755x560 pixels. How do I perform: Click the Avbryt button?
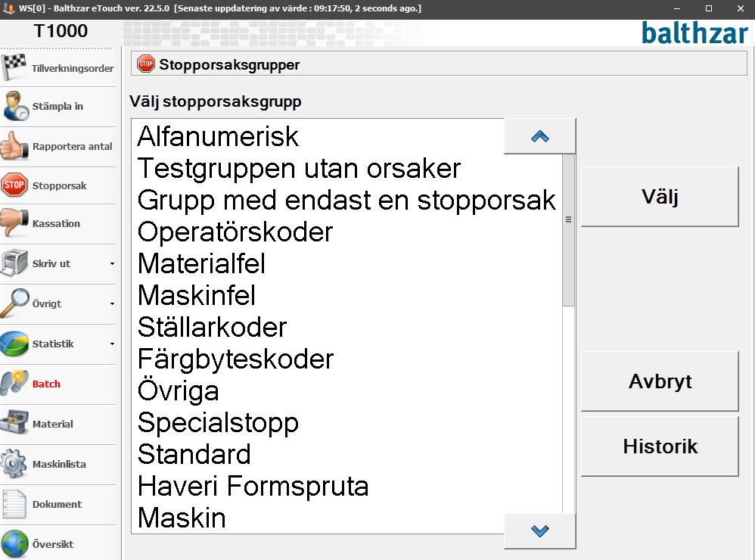[660, 381]
